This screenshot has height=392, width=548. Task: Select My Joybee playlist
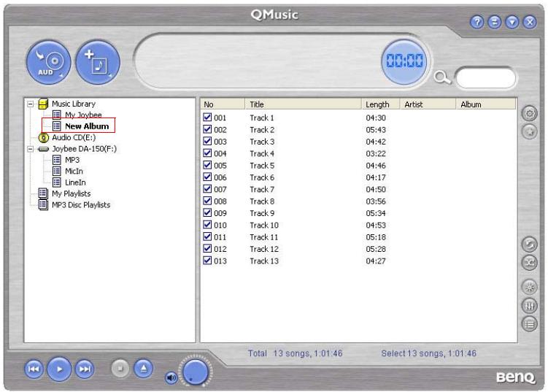(x=83, y=115)
